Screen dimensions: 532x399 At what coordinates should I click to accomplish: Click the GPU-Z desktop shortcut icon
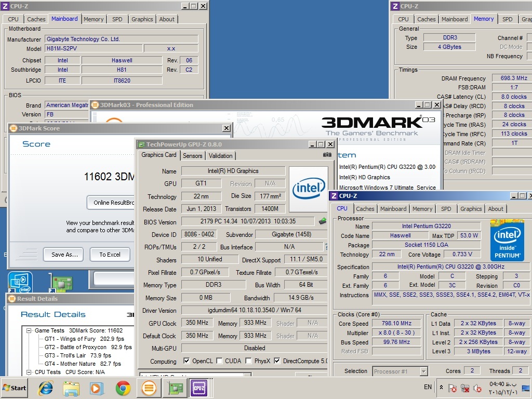pyautogui.click(x=60, y=282)
